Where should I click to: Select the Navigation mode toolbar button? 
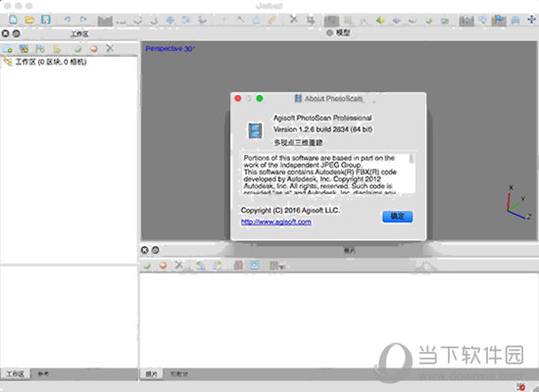pyautogui.click(x=105, y=21)
